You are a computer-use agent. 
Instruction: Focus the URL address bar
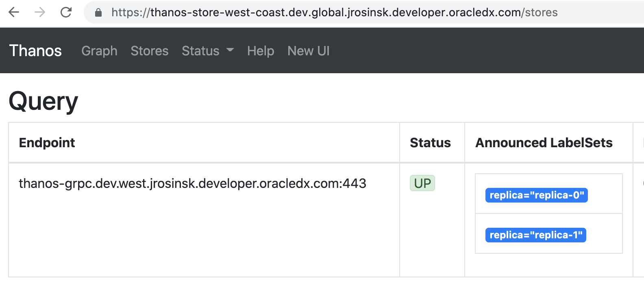[x=333, y=13]
